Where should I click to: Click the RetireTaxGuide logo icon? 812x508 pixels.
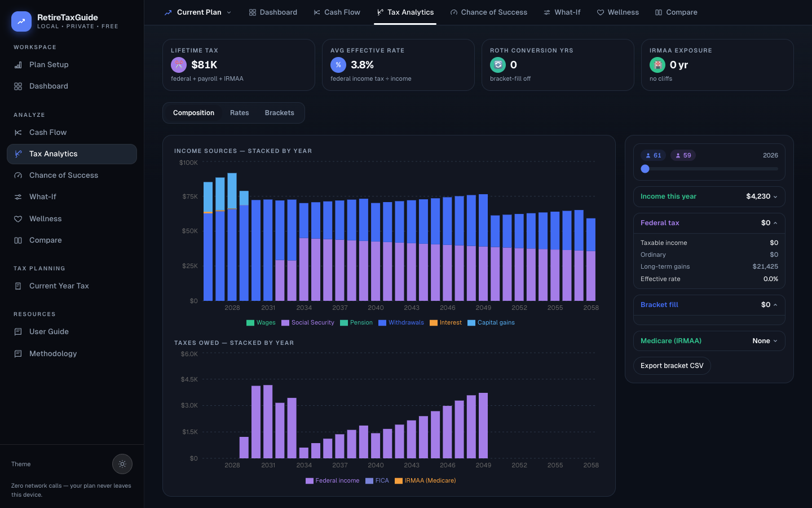click(x=21, y=21)
